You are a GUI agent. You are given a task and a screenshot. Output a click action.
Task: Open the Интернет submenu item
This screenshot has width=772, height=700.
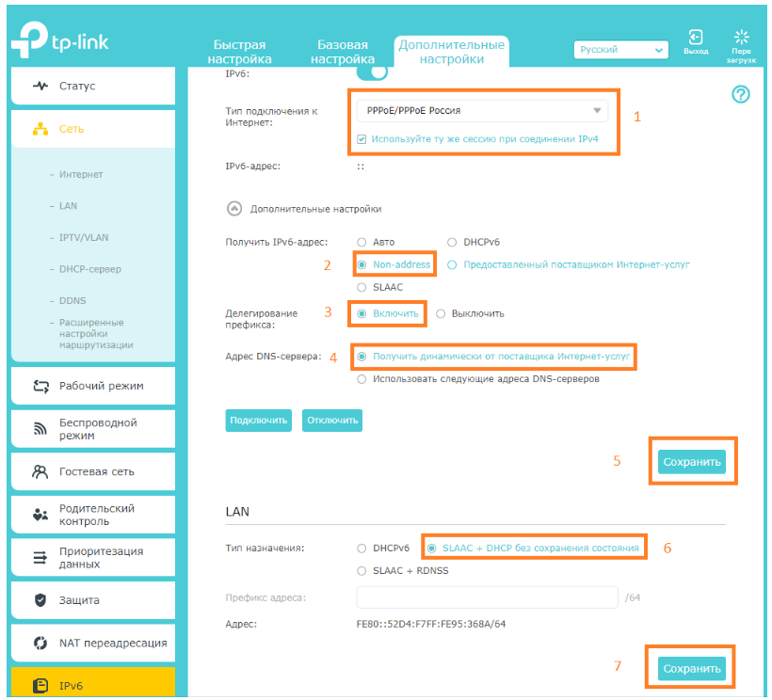[x=81, y=175]
